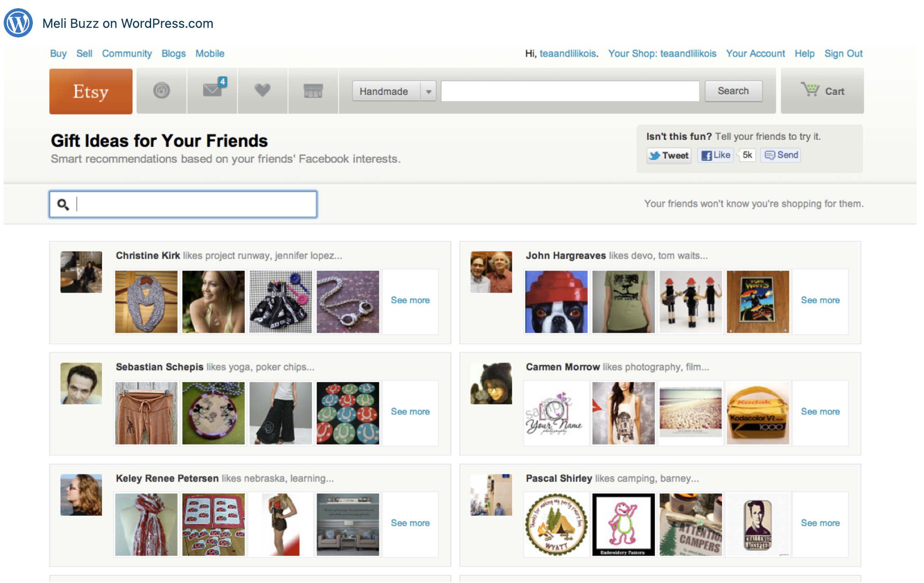Screen dimensions: 924x583
Task: Click the WordPress logo icon
Action: 18,23
